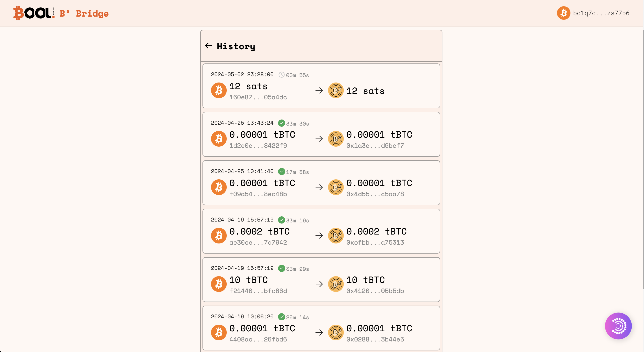644x352 pixels.
Task: Open source hash ae30ce...7d7942
Action: [258, 243]
